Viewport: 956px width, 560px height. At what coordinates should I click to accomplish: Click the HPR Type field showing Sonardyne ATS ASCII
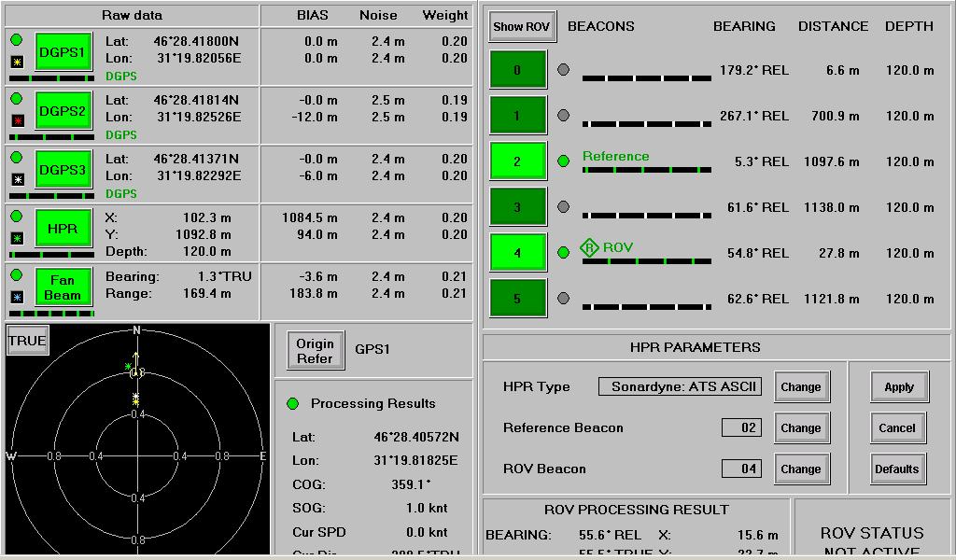[x=680, y=386]
